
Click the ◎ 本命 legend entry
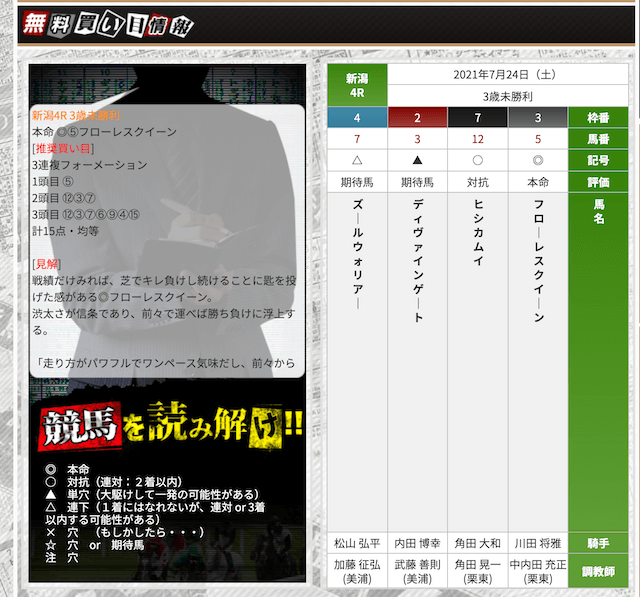point(67,469)
